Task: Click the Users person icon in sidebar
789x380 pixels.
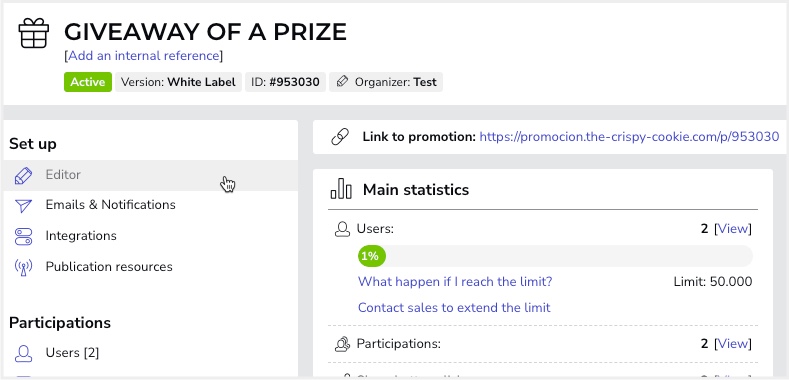Action: 23,353
